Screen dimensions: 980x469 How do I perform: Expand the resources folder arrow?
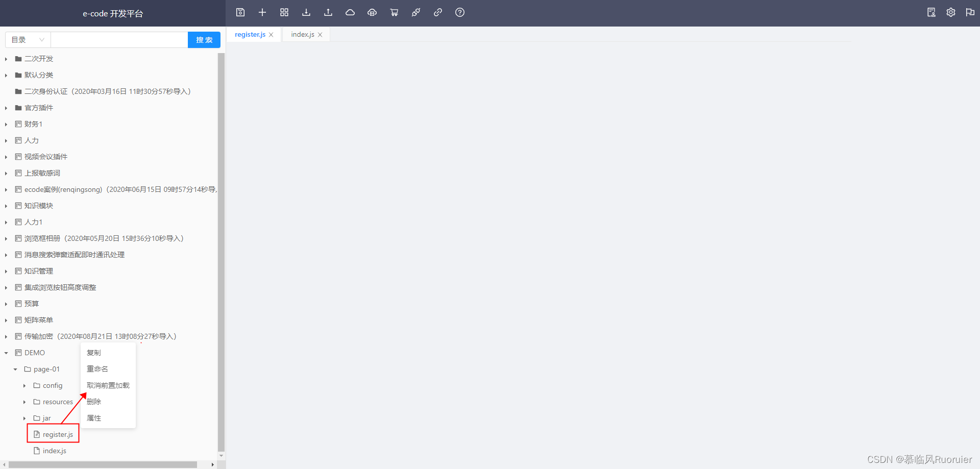click(24, 402)
